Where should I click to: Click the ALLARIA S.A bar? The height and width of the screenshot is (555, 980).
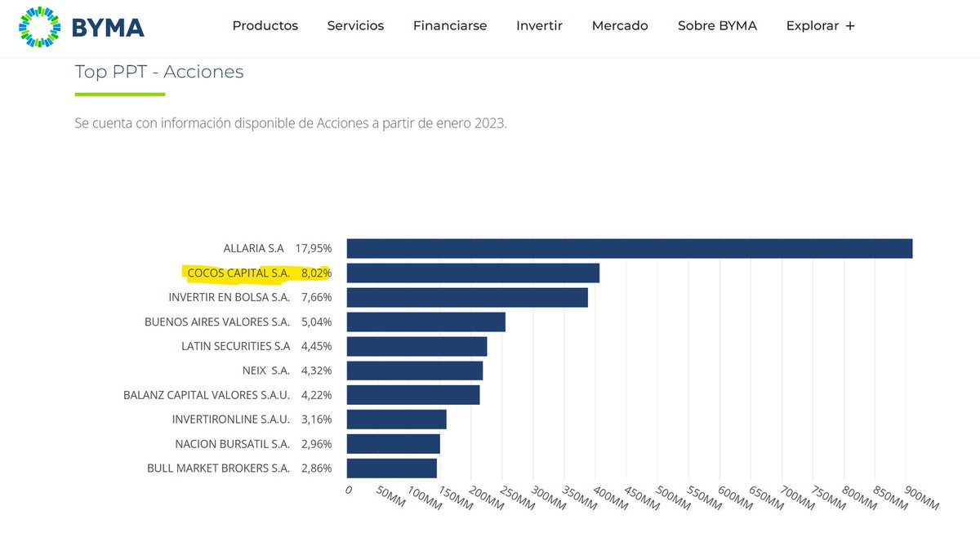[x=630, y=248]
